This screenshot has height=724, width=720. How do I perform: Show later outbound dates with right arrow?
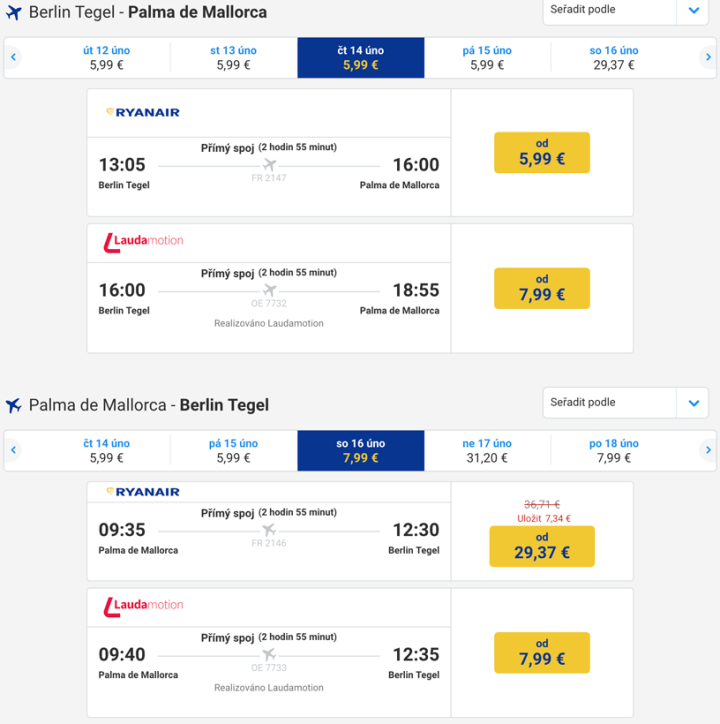(708, 58)
